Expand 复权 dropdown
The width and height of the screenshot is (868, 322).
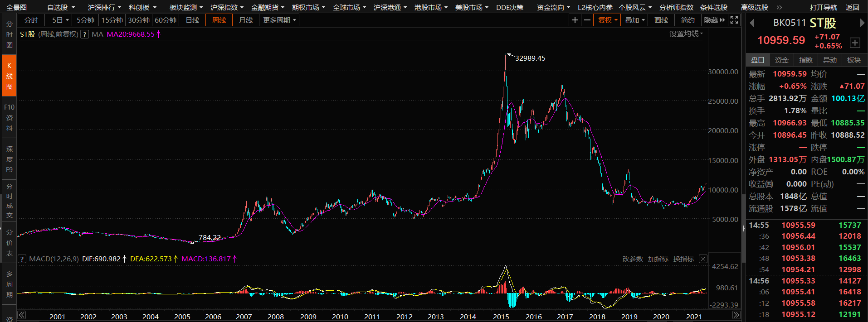click(x=606, y=20)
